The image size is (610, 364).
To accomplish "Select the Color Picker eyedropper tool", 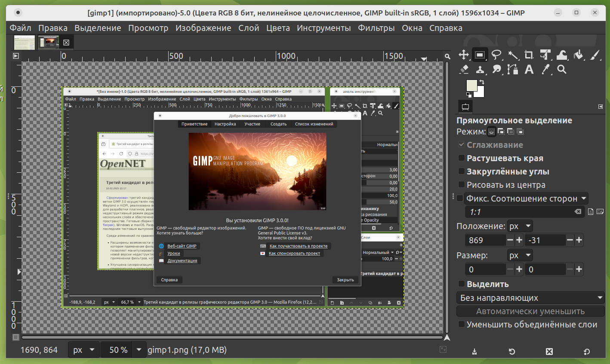I will pos(545,69).
